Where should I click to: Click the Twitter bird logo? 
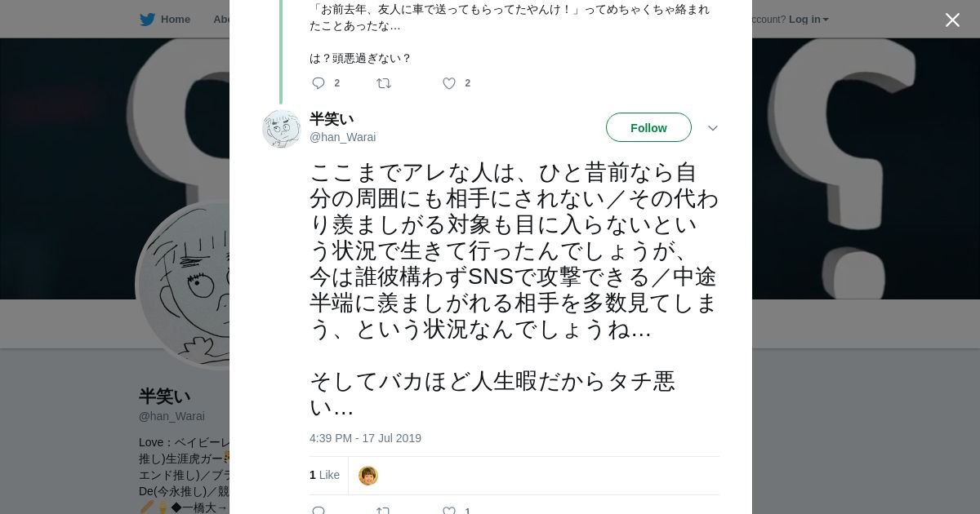147,20
